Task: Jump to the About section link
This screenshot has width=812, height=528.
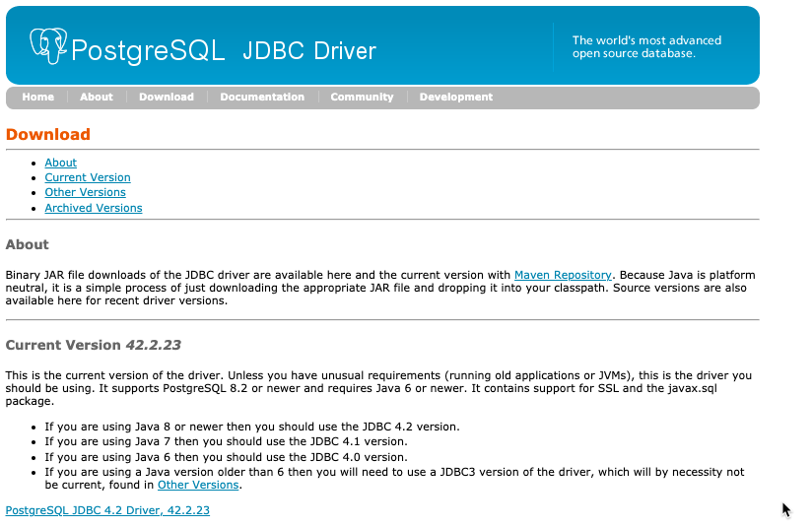Action: coord(60,163)
